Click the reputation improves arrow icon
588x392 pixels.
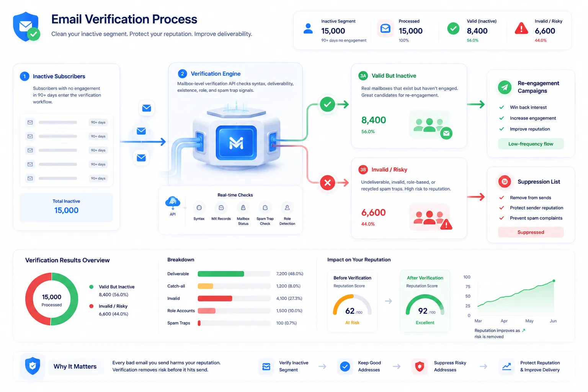(x=524, y=330)
